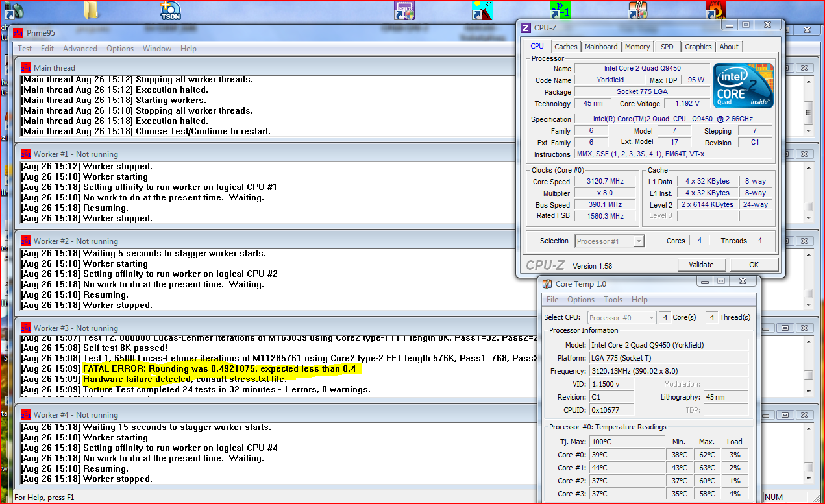
Task: Open the File menu in Core Temp
Action: coord(552,300)
